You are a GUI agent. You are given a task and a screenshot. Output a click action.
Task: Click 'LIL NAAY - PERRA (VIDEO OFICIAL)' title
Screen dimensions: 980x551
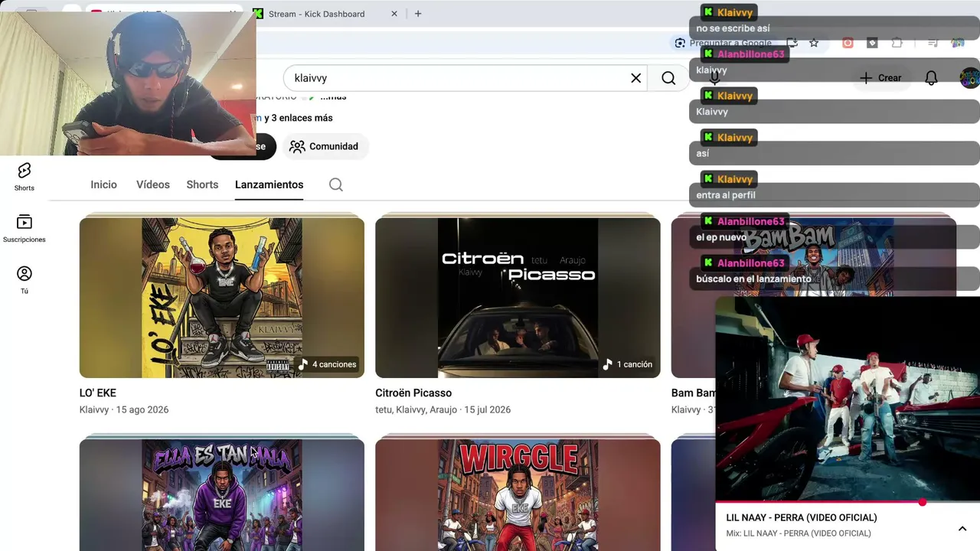tap(802, 517)
